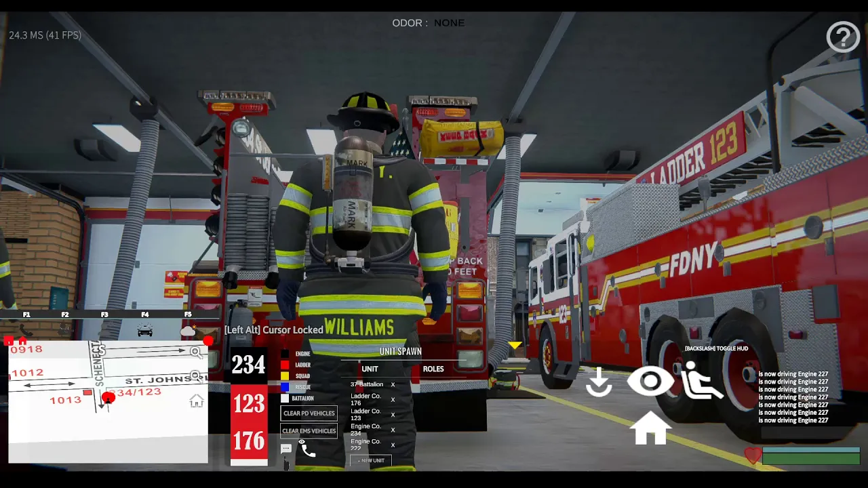
Task: Open the chat speech bubble icon
Action: 286,449
